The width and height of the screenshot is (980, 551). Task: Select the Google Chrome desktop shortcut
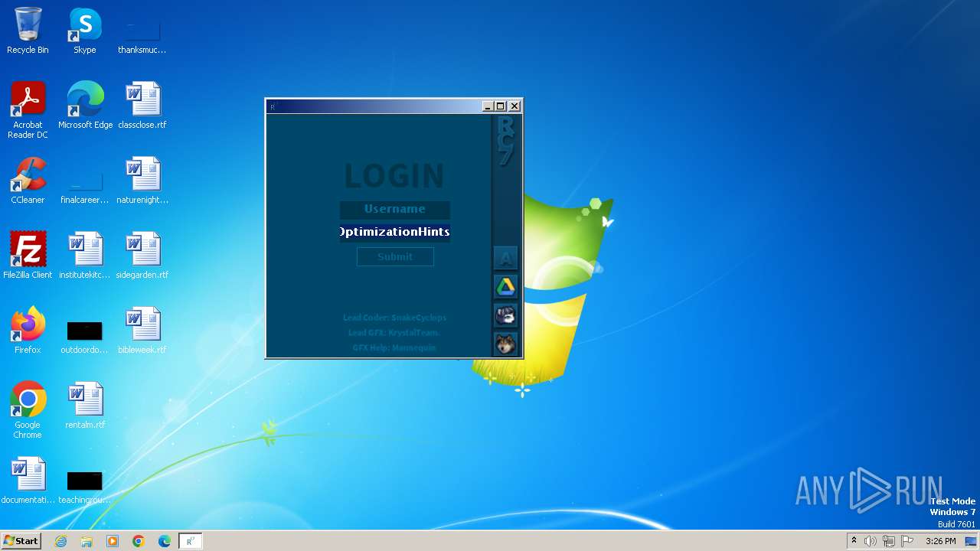click(28, 410)
